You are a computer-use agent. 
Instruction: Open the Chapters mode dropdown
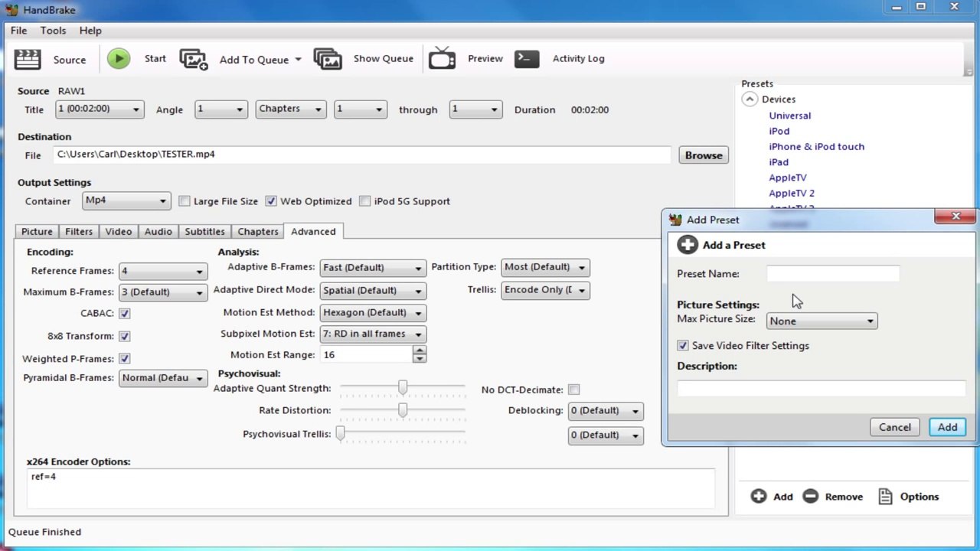(x=291, y=109)
